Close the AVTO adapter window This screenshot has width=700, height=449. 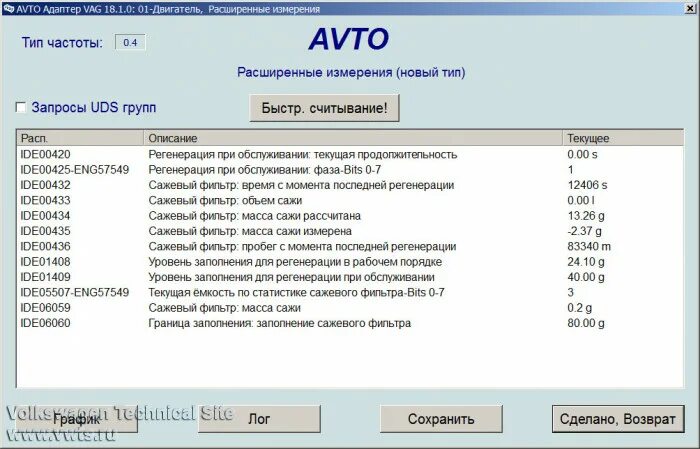pos(690,8)
